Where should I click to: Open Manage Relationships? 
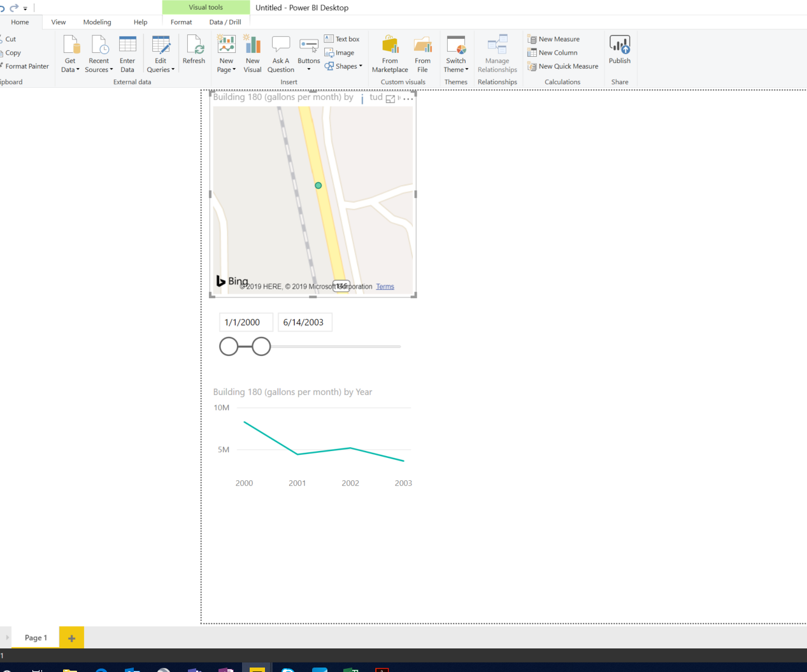point(497,54)
